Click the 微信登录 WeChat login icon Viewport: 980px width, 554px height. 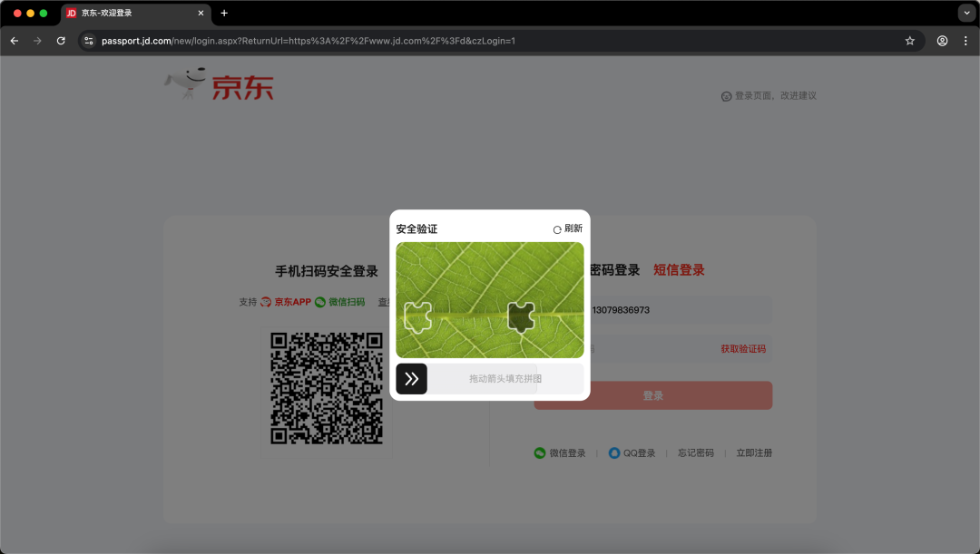pyautogui.click(x=539, y=452)
